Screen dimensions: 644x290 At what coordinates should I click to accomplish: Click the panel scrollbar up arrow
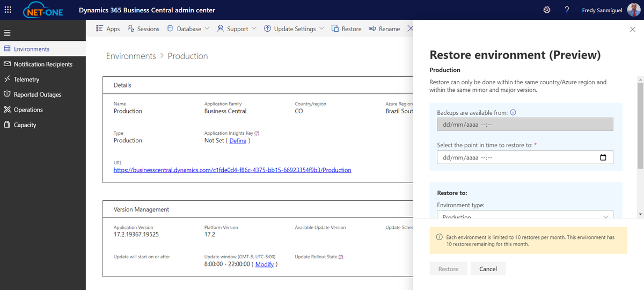[640, 80]
